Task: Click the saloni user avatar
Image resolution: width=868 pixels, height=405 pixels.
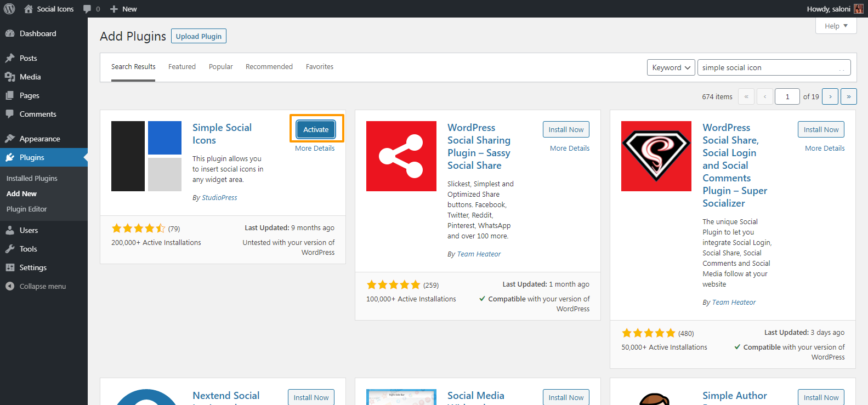Action: [x=859, y=9]
